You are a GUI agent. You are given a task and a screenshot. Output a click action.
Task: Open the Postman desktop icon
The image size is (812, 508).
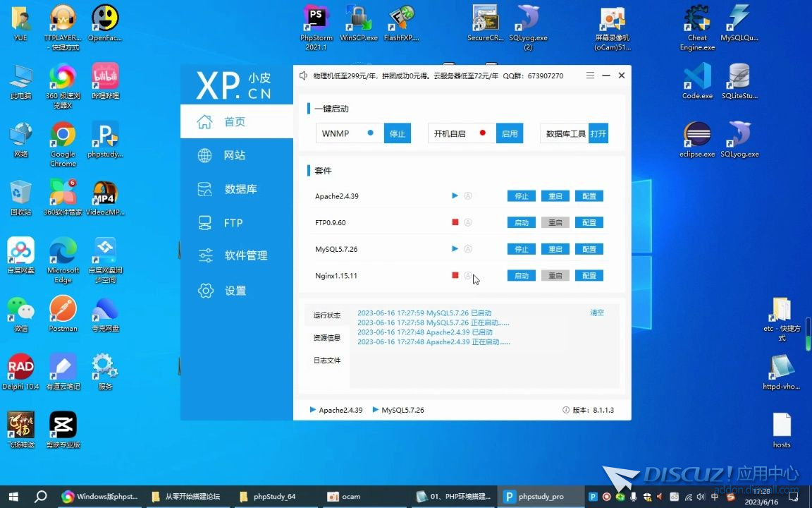click(63, 313)
